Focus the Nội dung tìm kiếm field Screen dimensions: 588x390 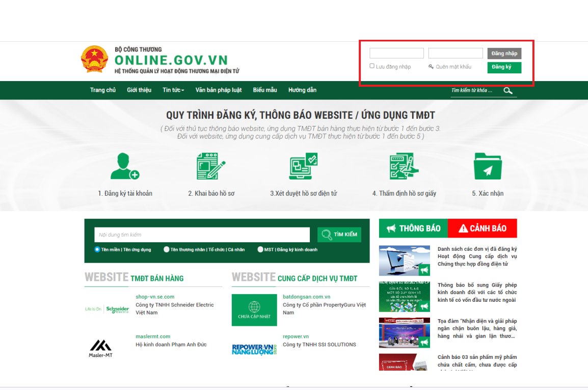pyautogui.click(x=202, y=235)
